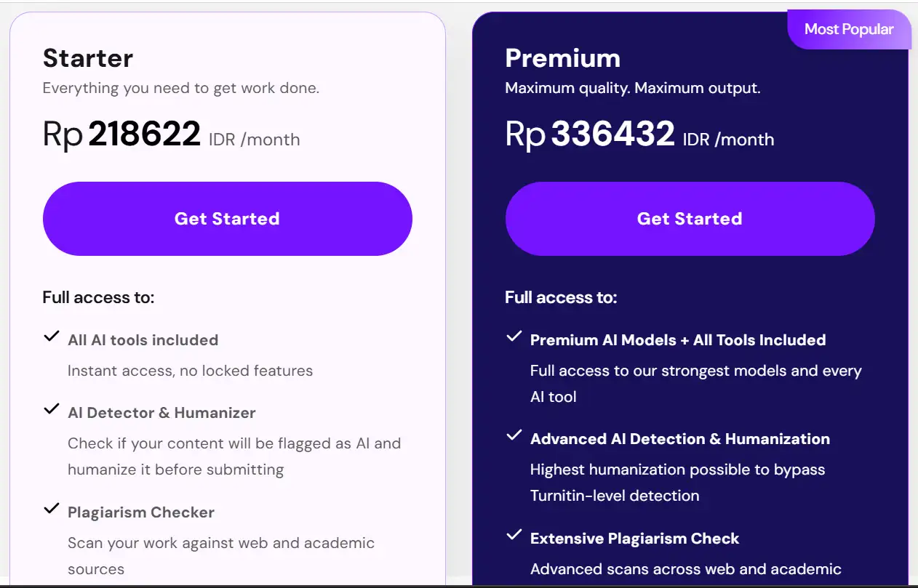Click the Rp 336432 Premium price
Viewport: 918px width, 588px height.
(591, 134)
